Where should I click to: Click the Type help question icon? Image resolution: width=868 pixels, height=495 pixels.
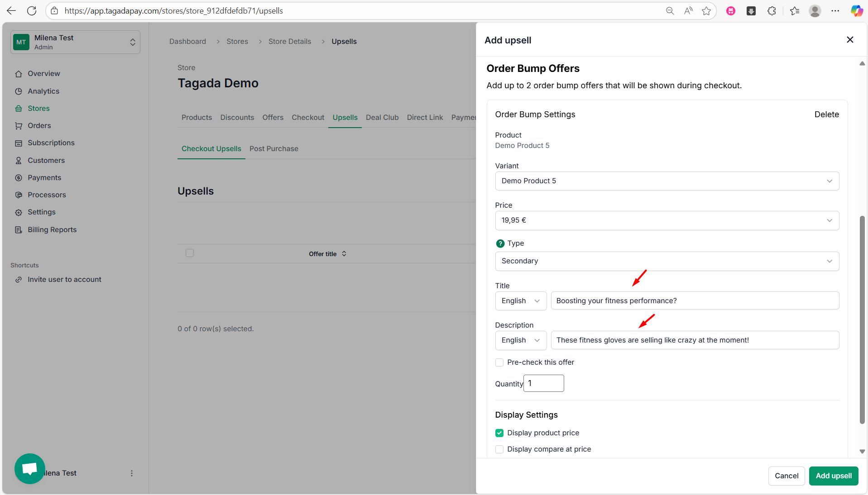[500, 243]
